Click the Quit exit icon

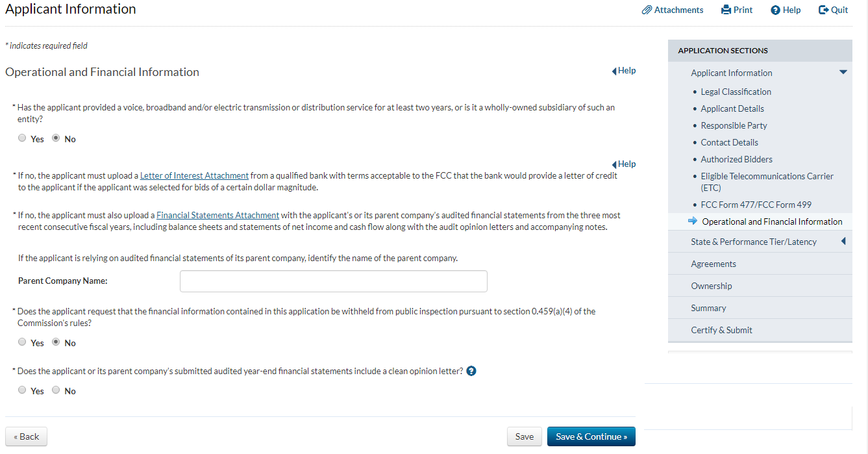[823, 10]
